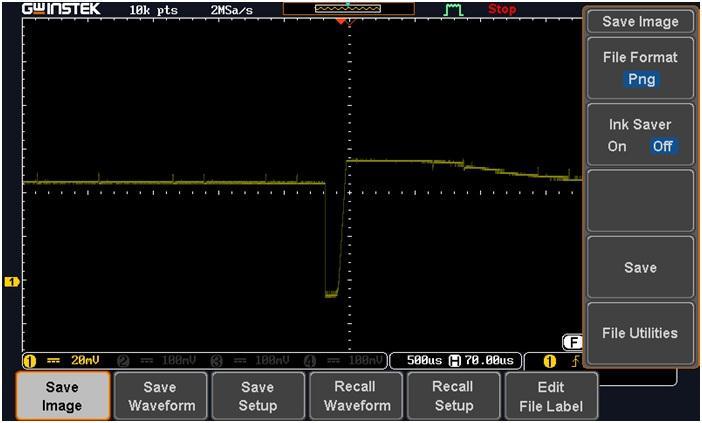
Task: Select the channel 3 100mV indicator
Action: [251, 361]
